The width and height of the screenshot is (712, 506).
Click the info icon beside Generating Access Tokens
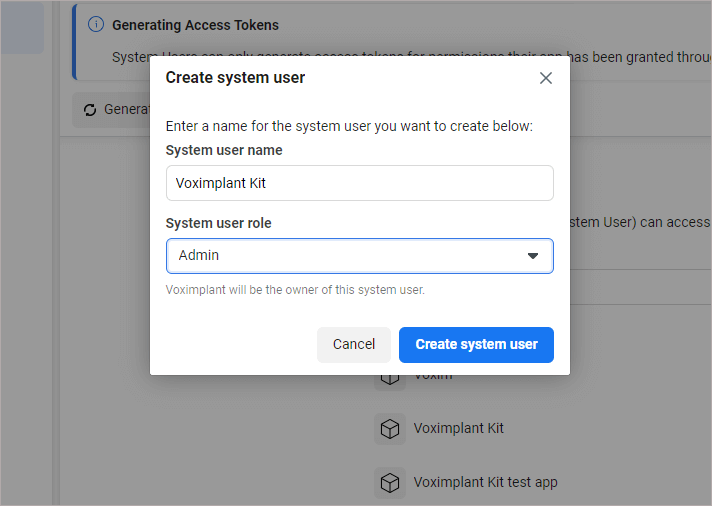click(96, 25)
